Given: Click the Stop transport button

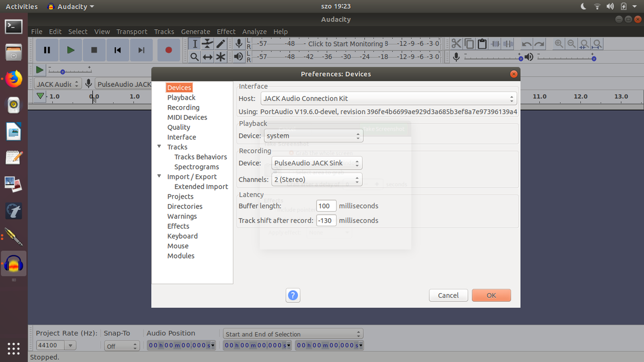Looking at the screenshot, I should [94, 50].
